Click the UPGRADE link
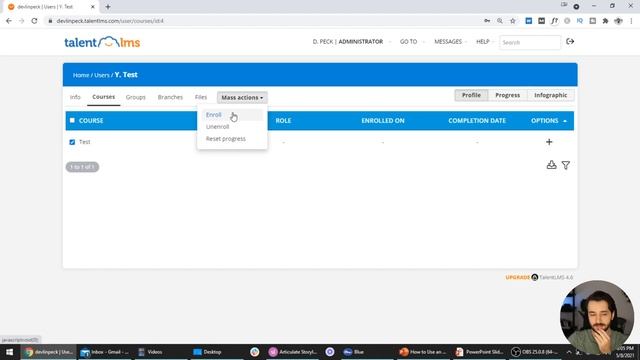640x360 pixels. (x=518, y=277)
